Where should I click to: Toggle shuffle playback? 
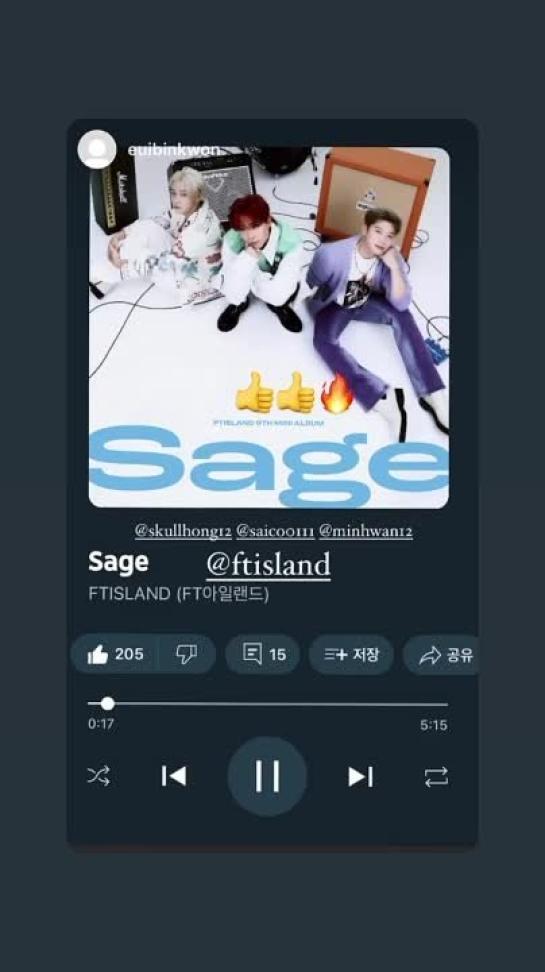(x=99, y=776)
